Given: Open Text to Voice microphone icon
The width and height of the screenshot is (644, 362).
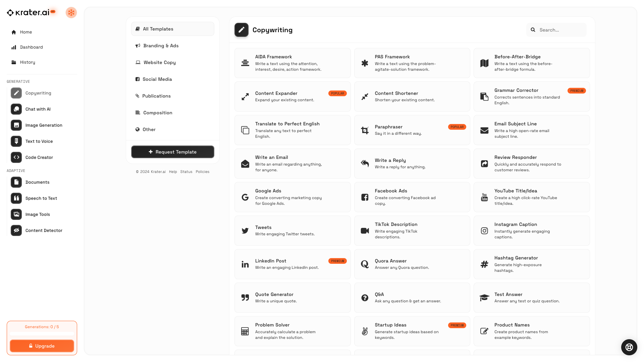Looking at the screenshot, I should [x=16, y=141].
